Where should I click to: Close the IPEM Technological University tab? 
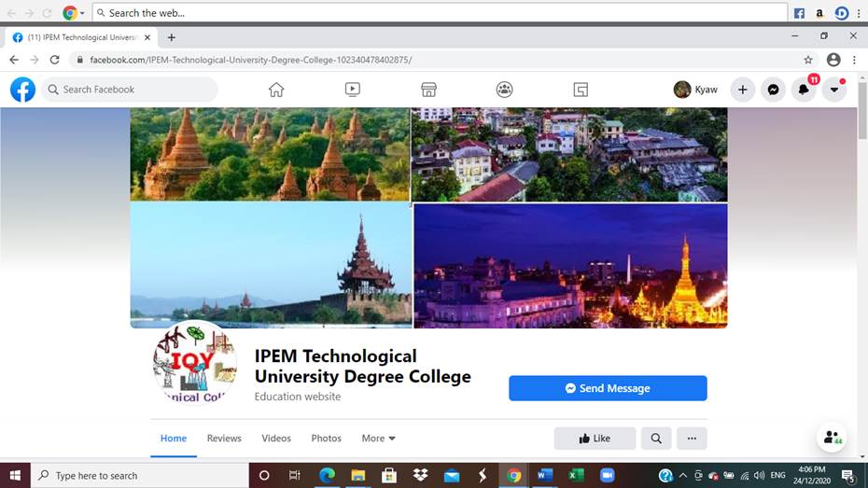tap(147, 37)
